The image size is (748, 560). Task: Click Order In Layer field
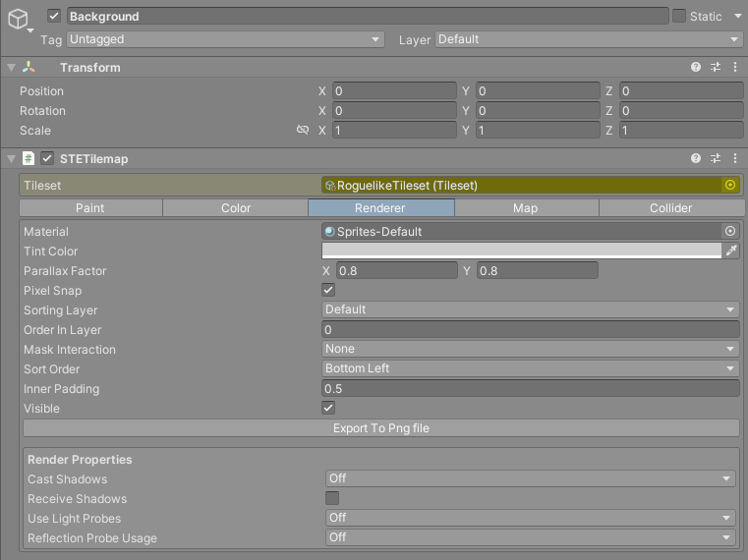click(x=531, y=329)
